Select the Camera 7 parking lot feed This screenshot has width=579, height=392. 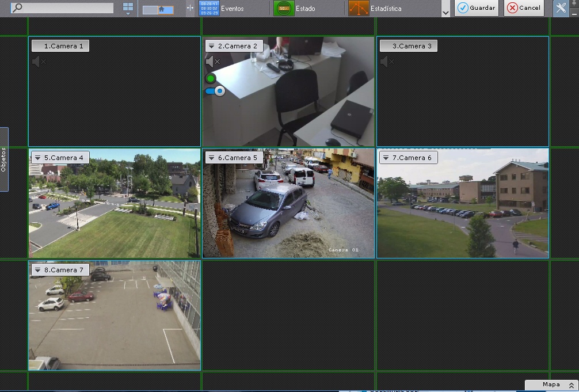click(x=115, y=322)
